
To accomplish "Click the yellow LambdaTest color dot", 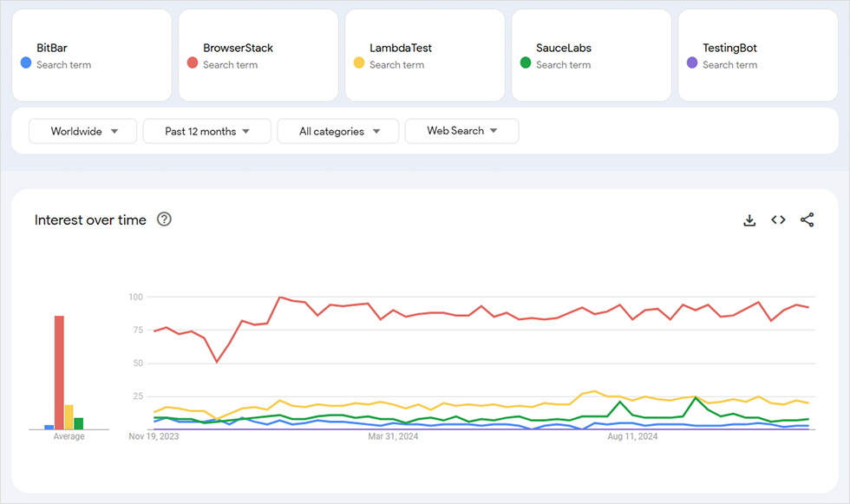I will pos(359,62).
